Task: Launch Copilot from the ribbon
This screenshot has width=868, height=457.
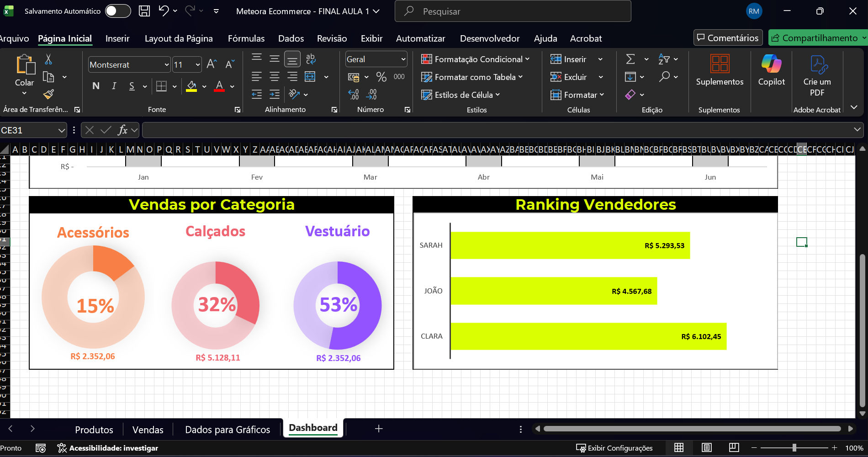Action: pos(772,64)
